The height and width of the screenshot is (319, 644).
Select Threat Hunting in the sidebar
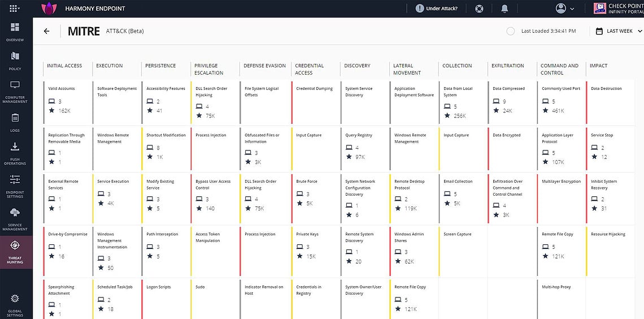pyautogui.click(x=16, y=252)
